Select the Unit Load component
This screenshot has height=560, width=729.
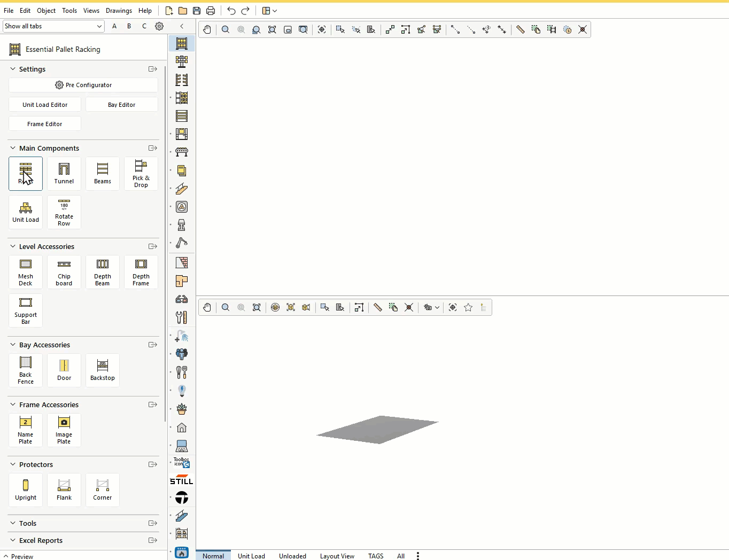(x=26, y=212)
